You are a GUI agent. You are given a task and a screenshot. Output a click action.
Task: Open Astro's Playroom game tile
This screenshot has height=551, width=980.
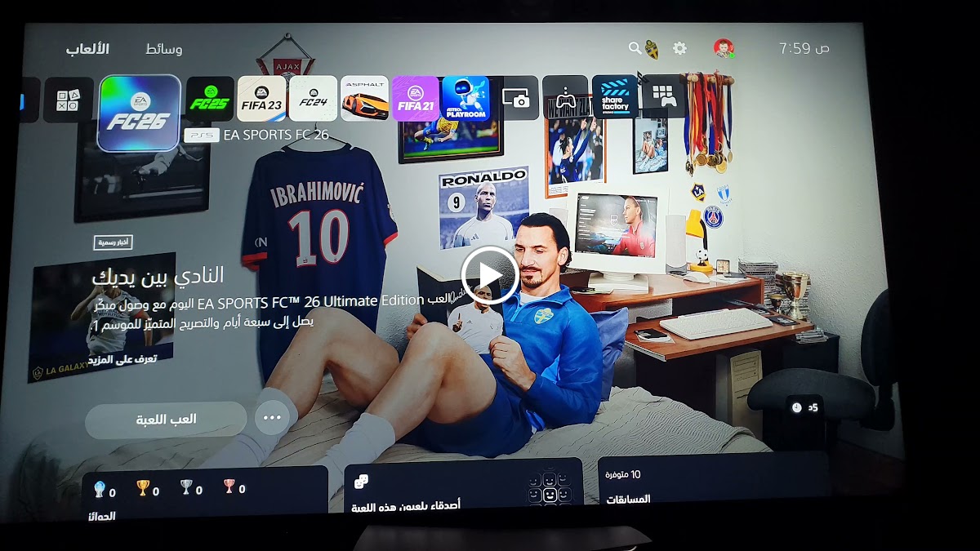coord(465,99)
